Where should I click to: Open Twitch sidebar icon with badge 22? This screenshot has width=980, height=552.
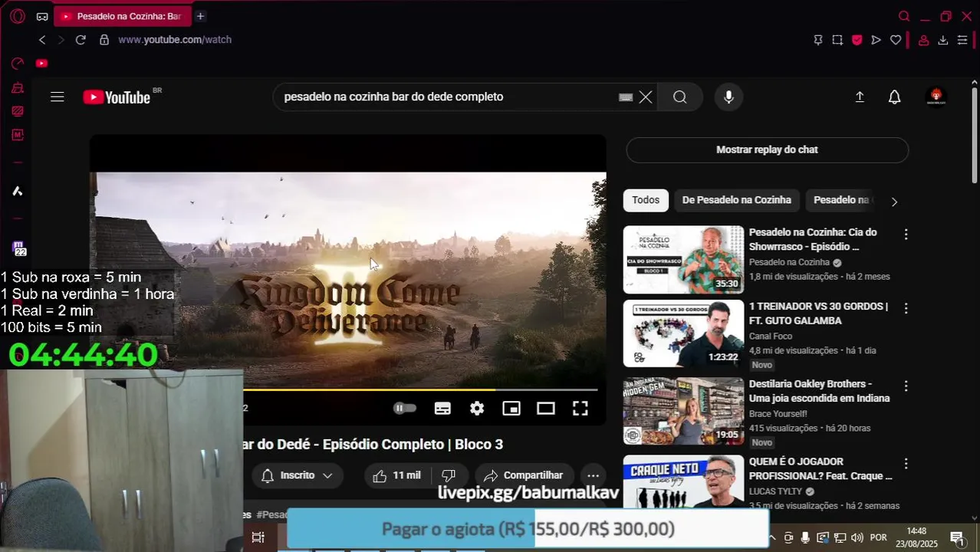[x=18, y=248]
